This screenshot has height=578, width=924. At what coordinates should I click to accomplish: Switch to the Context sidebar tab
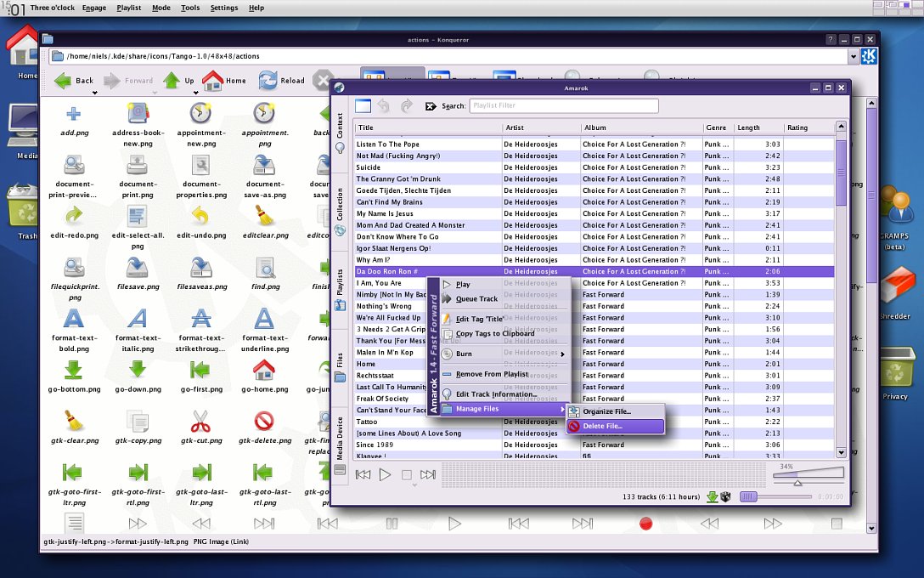coord(340,133)
